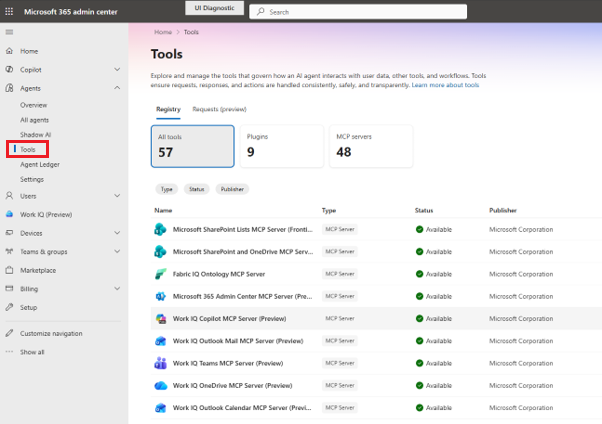
Task: Open the app launcher waffle icon
Action: tap(9, 12)
